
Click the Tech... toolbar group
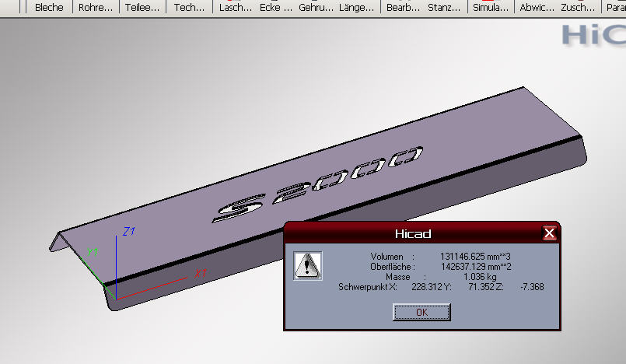189,7
